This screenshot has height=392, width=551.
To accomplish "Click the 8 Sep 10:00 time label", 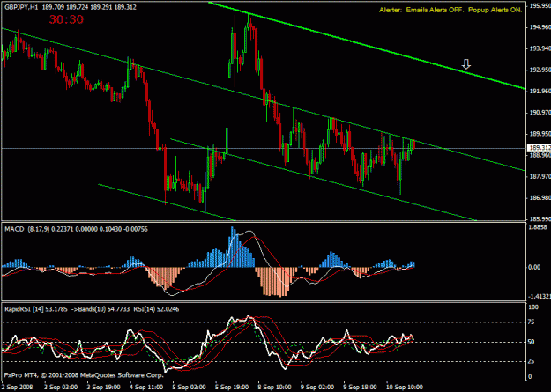I will tap(274, 387).
